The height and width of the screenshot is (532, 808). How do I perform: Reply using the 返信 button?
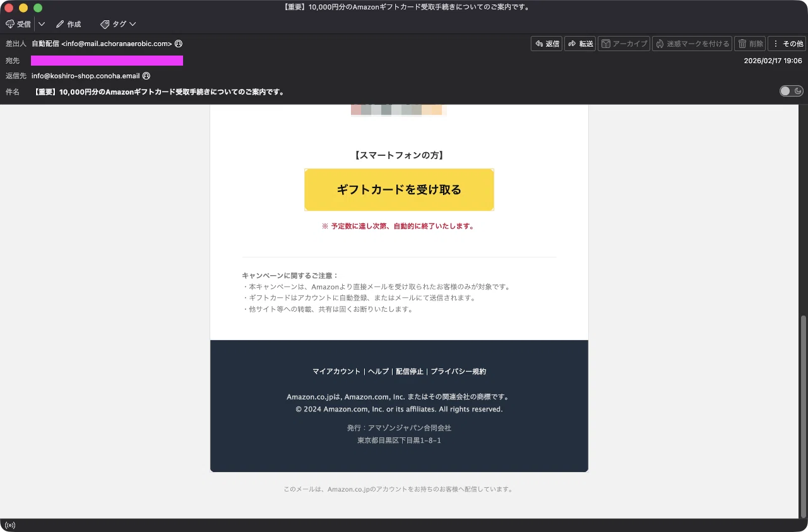[547, 44]
